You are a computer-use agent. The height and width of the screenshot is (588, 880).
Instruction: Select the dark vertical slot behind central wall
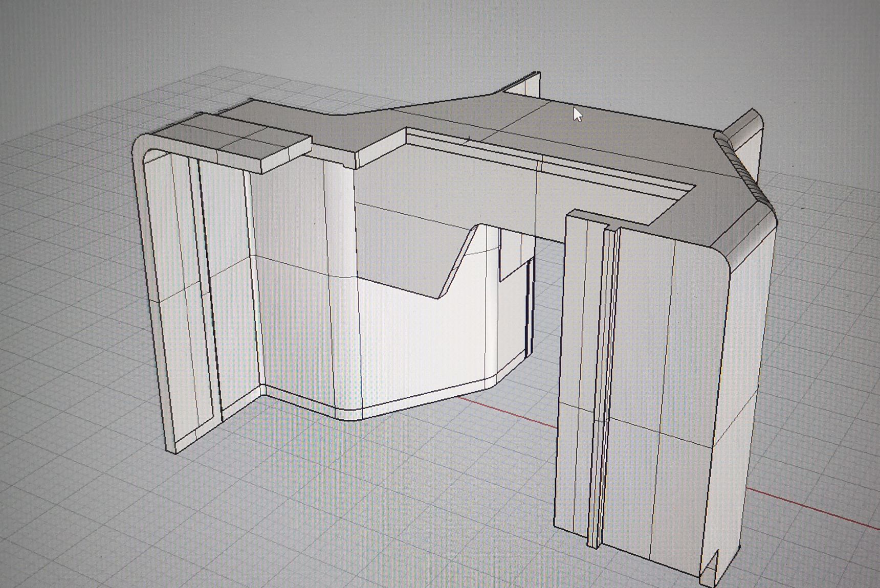pyautogui.click(x=530, y=307)
